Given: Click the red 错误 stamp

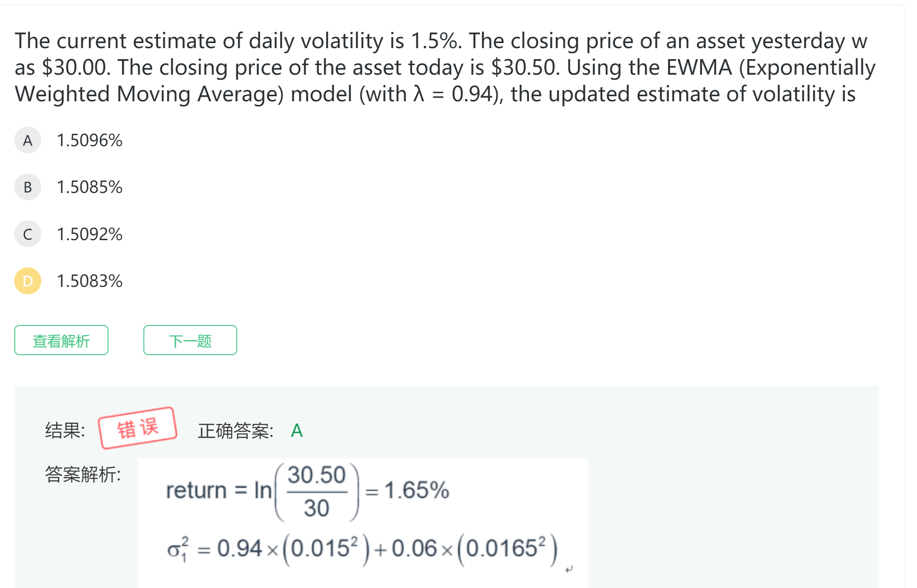Looking at the screenshot, I should point(137,428).
